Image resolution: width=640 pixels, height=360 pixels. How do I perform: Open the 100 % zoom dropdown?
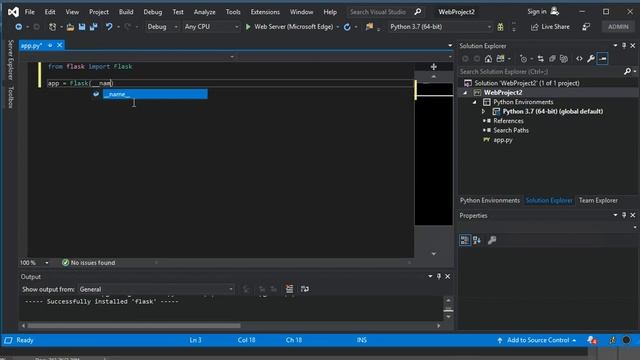[x=47, y=263]
